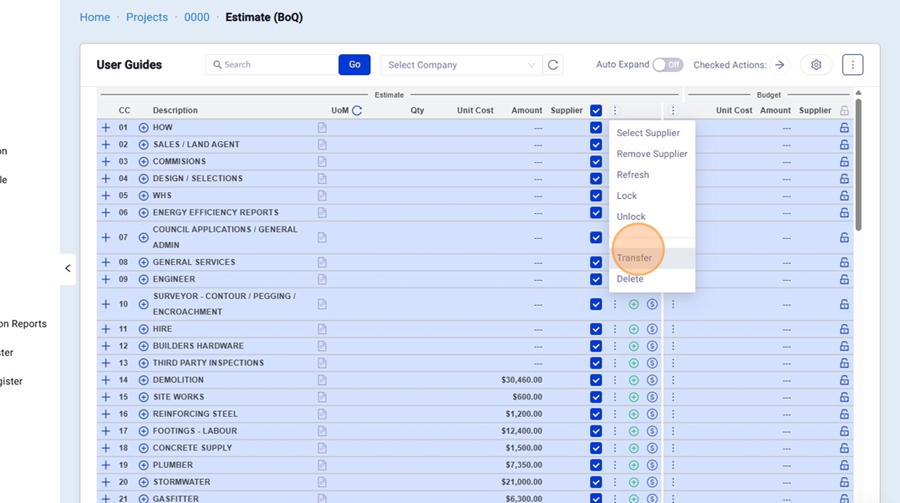Open the Select Company dropdown
Image resolution: width=900 pixels, height=503 pixels.
[461, 65]
